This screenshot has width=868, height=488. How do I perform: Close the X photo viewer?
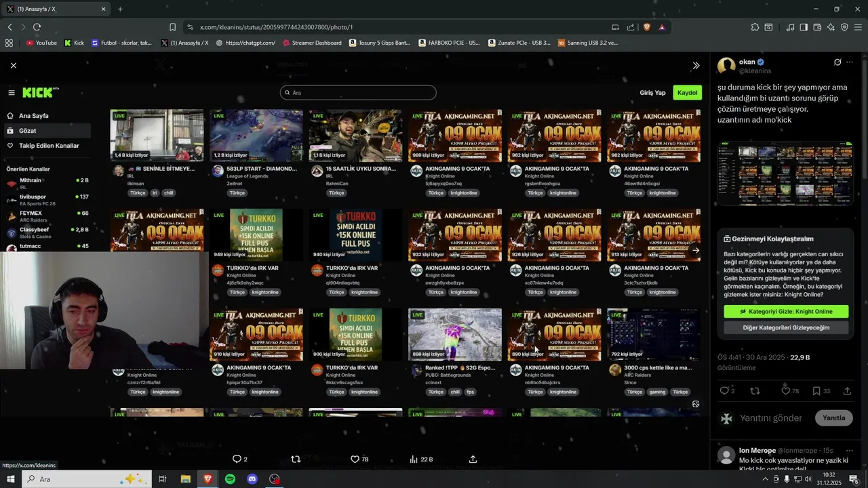pyautogui.click(x=14, y=65)
